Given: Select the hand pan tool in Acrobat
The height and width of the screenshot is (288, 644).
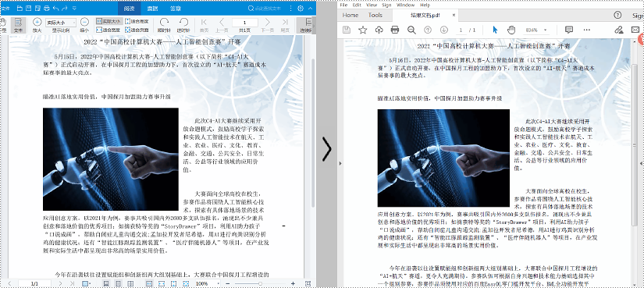Looking at the screenshot, I should click(511, 30).
